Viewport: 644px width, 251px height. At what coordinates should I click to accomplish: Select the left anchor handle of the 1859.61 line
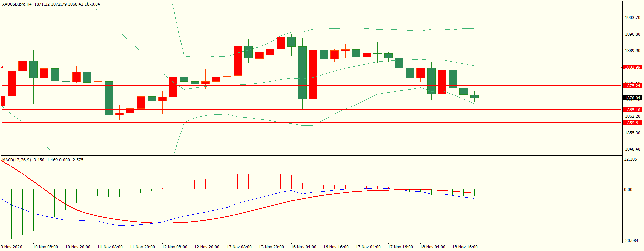2,123
